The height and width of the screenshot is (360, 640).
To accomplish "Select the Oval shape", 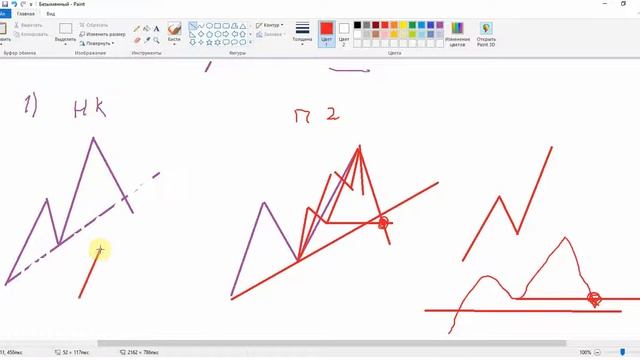I will pos(209,26).
